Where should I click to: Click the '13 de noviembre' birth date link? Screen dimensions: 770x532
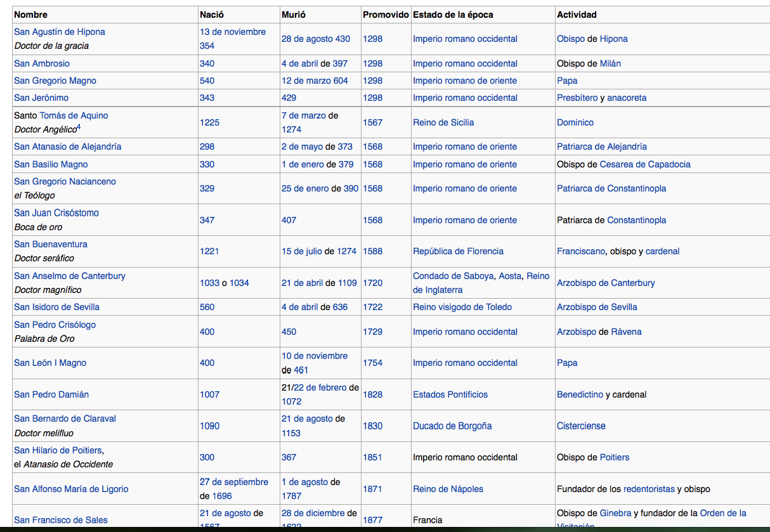pos(232,32)
